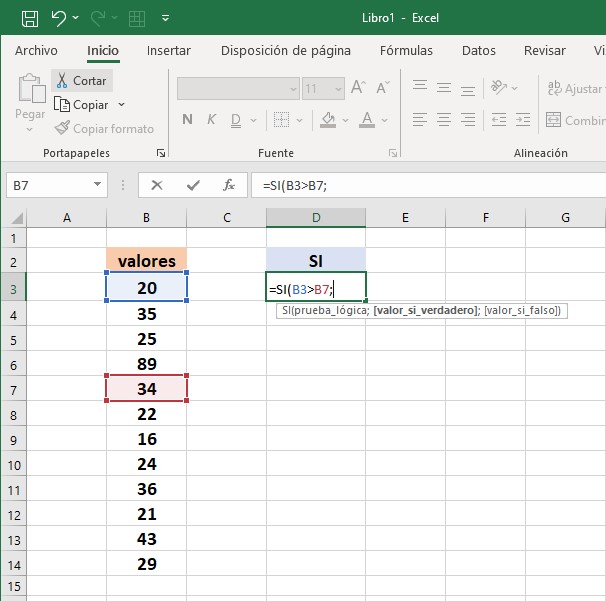Screen dimensions: 606x601
Task: Open Customize Quick Access Toolbar arrow
Action: click(165, 18)
